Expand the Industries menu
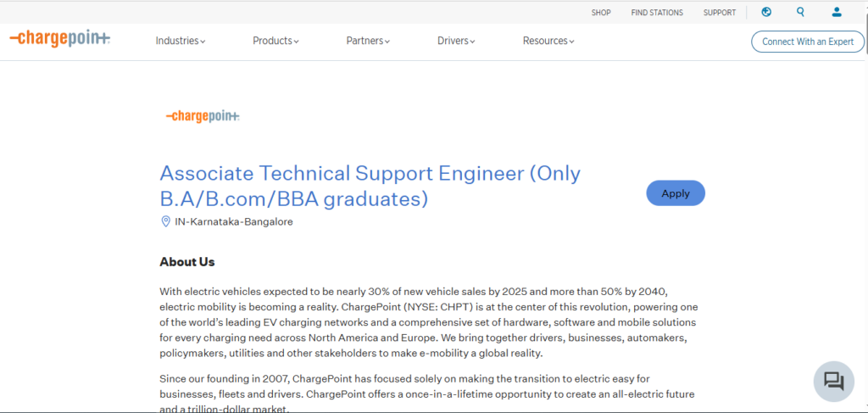Viewport: 868px width, 413px height. 181,41
